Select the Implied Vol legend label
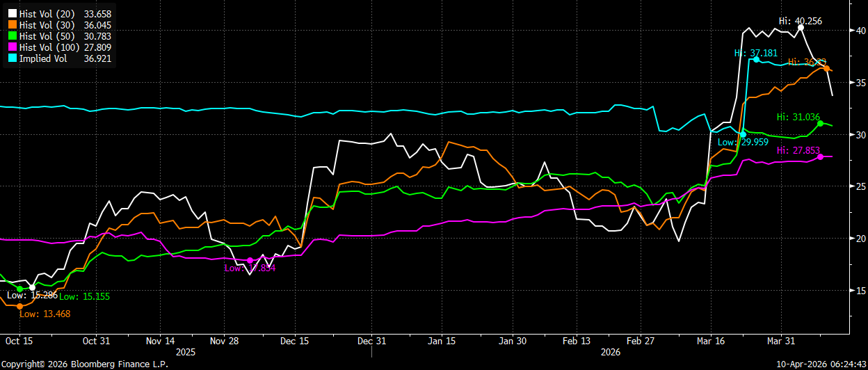 point(43,58)
